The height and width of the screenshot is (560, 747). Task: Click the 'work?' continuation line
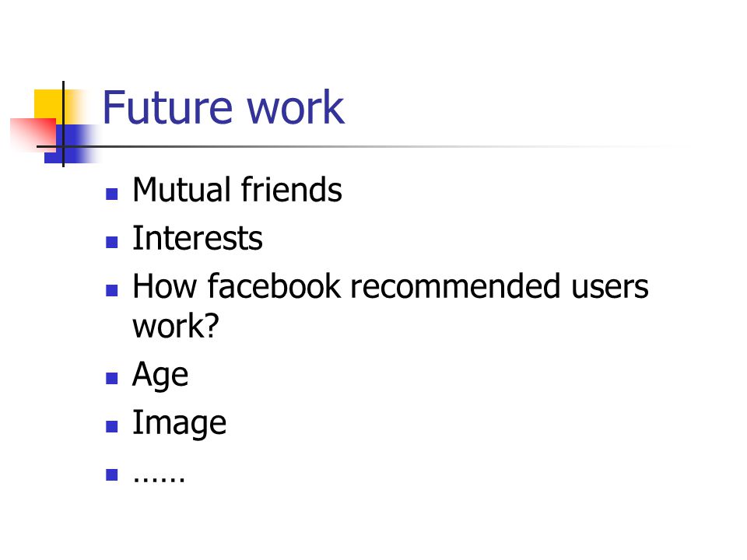click(175, 326)
